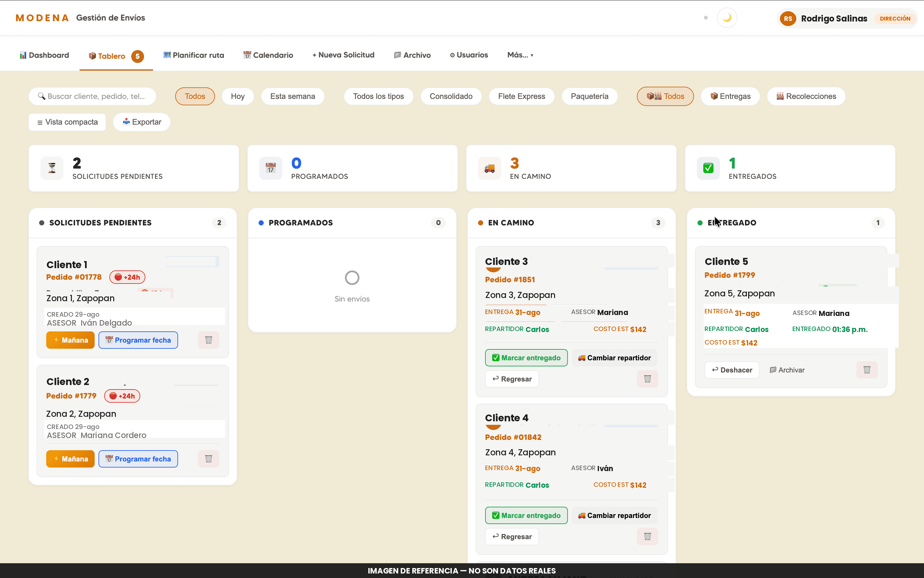Click Programar fecha for Cliente 2
This screenshot has width=924, height=578.
[x=138, y=459]
